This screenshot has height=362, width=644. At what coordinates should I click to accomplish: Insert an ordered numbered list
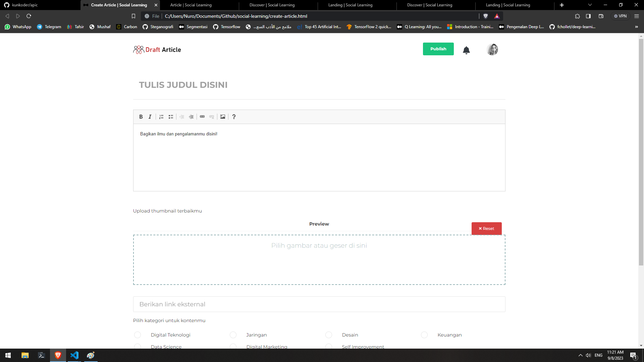[161, 117]
